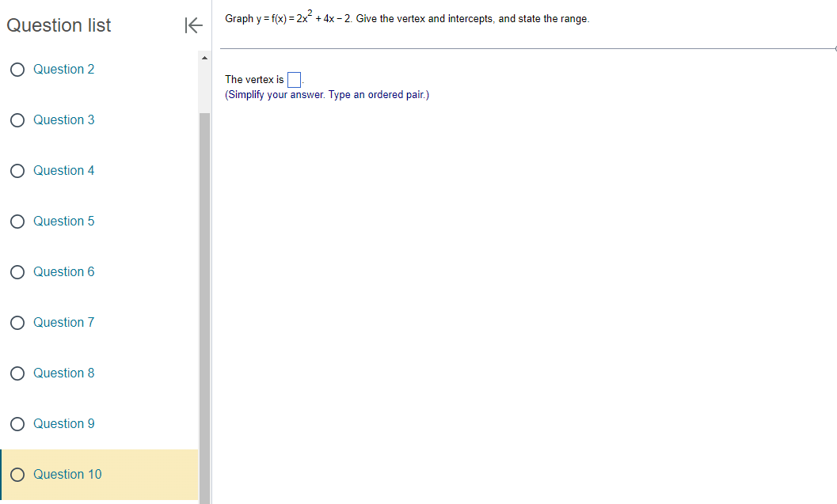
Task: Select the radio button for Question 6
Action: pos(17,271)
